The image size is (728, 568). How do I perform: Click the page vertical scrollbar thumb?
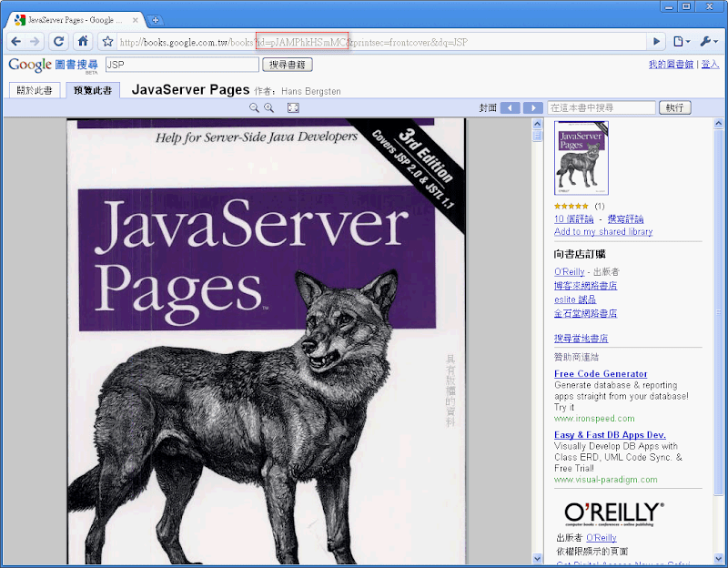pyautogui.click(x=718, y=313)
